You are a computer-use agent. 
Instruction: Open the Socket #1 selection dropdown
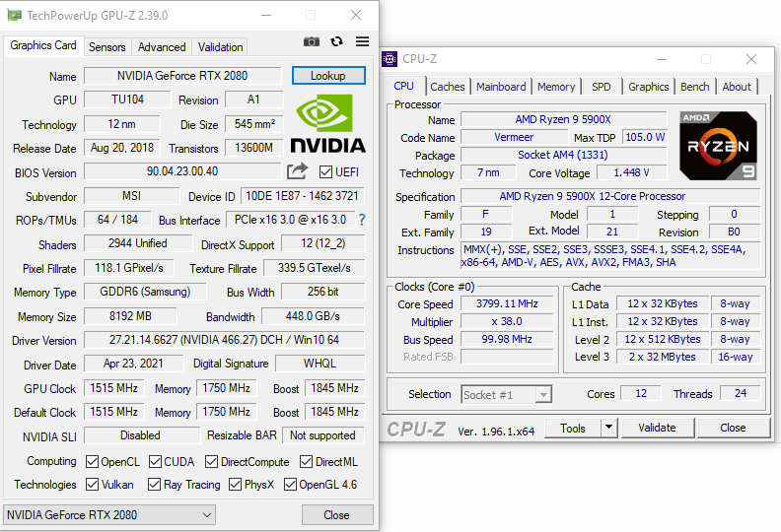point(507,395)
